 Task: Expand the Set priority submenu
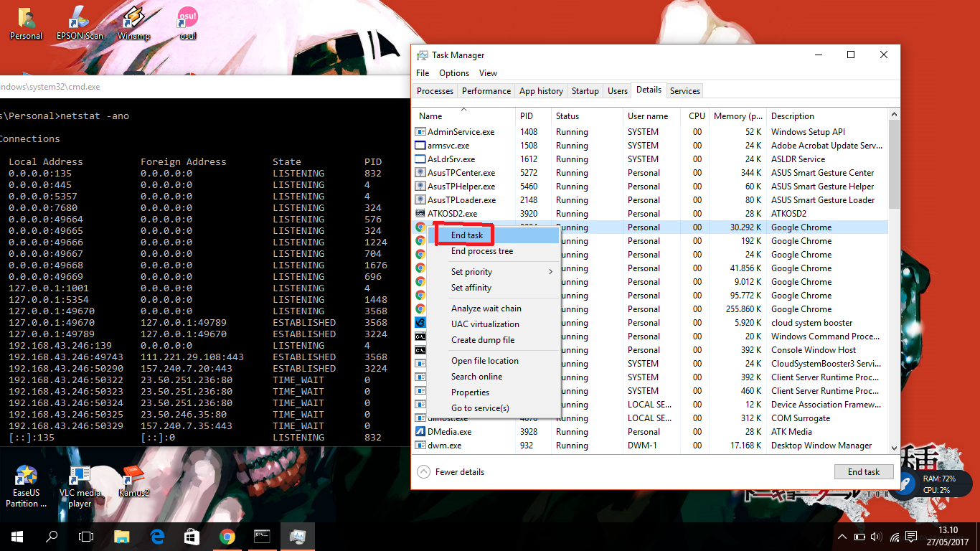[x=494, y=272]
